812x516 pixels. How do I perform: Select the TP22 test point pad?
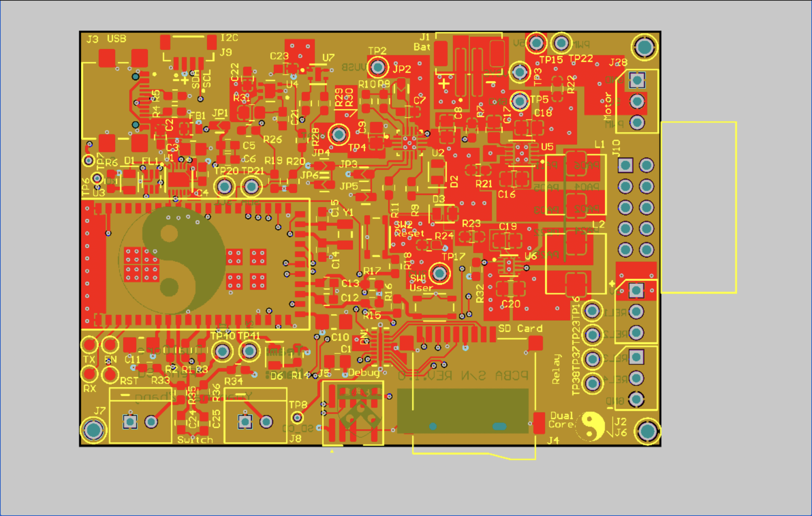click(x=561, y=43)
